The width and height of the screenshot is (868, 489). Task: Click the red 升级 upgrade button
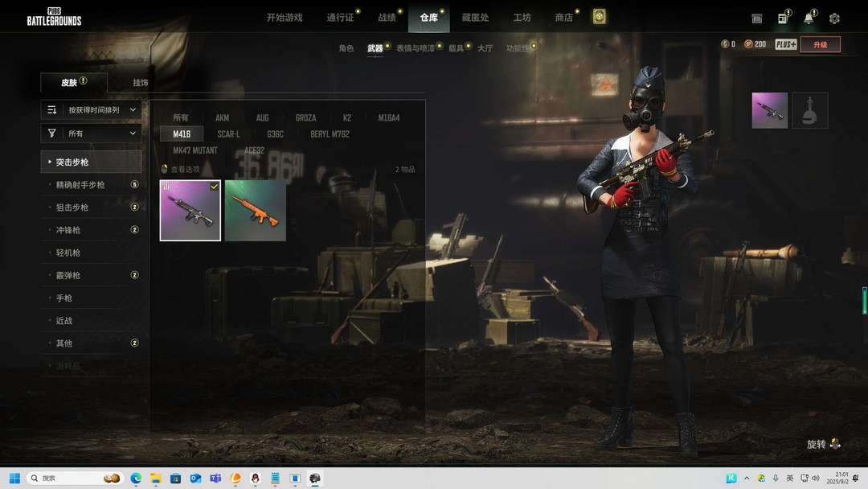pos(821,44)
